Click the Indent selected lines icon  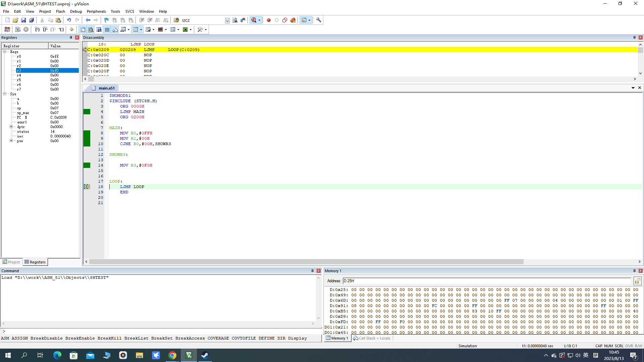(142, 20)
